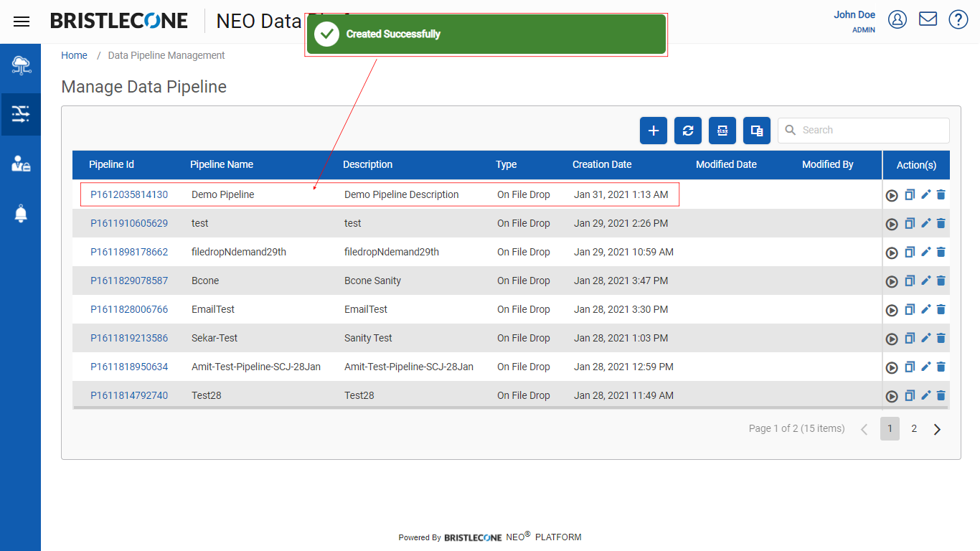Screen dimensions: 980x551
Task: Open the user access sidebar icon
Action: [x=21, y=164]
